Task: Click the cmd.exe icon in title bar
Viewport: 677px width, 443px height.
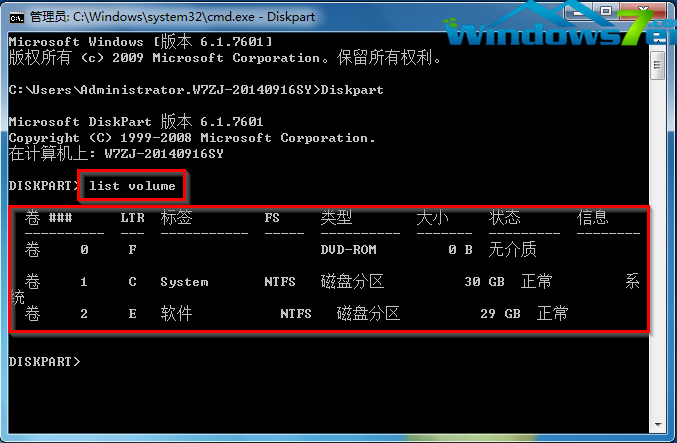Action: (16, 17)
